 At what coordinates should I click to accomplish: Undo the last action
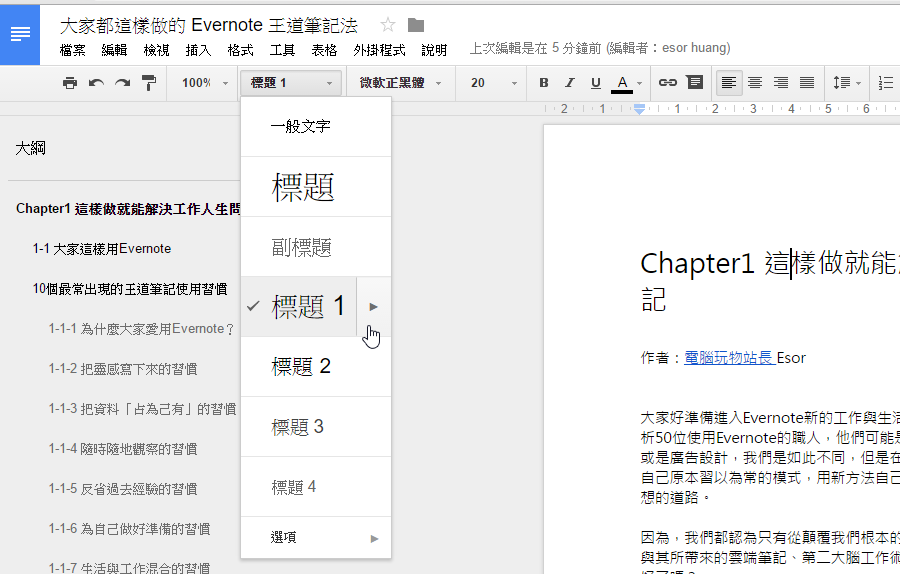click(x=96, y=83)
